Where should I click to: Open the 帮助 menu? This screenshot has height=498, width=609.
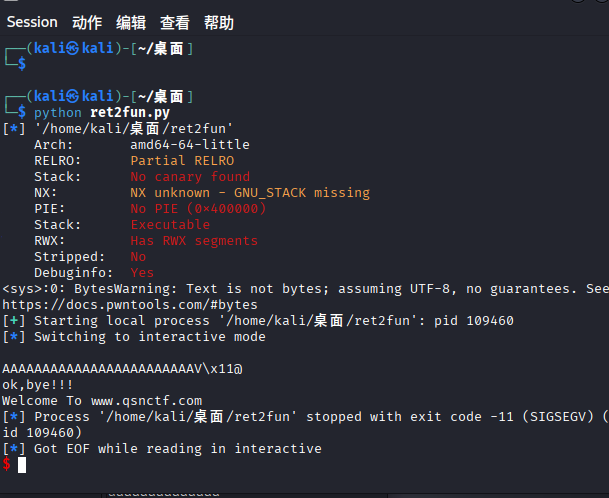click(x=218, y=22)
